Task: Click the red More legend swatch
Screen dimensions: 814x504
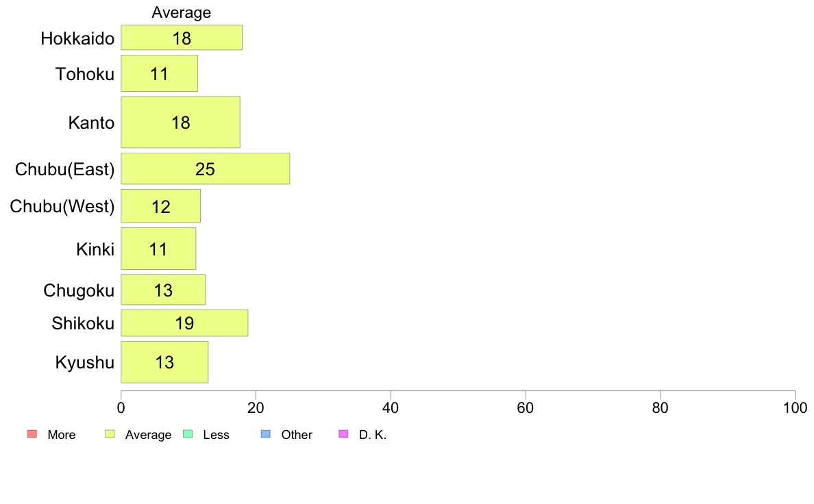Action: 31,434
